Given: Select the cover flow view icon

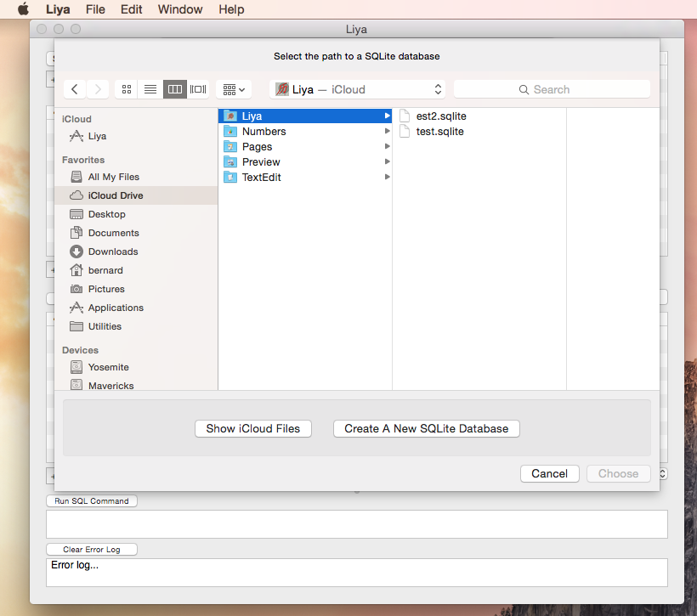Looking at the screenshot, I should pos(198,88).
